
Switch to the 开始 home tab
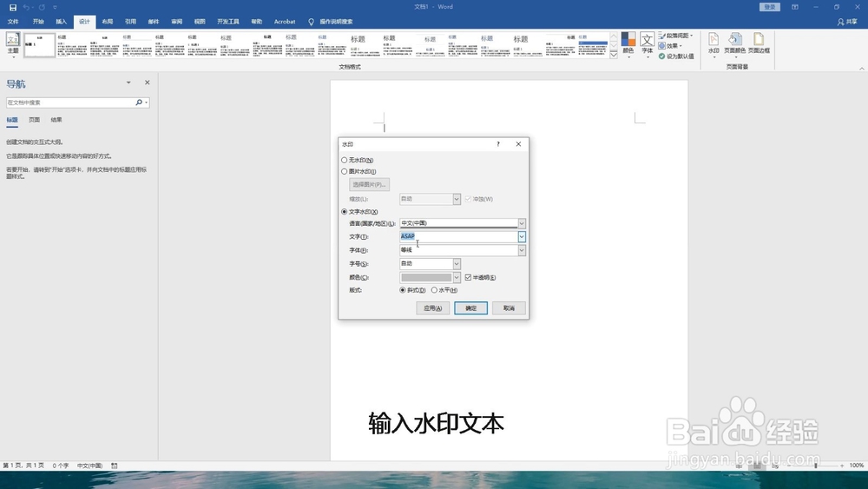[38, 22]
